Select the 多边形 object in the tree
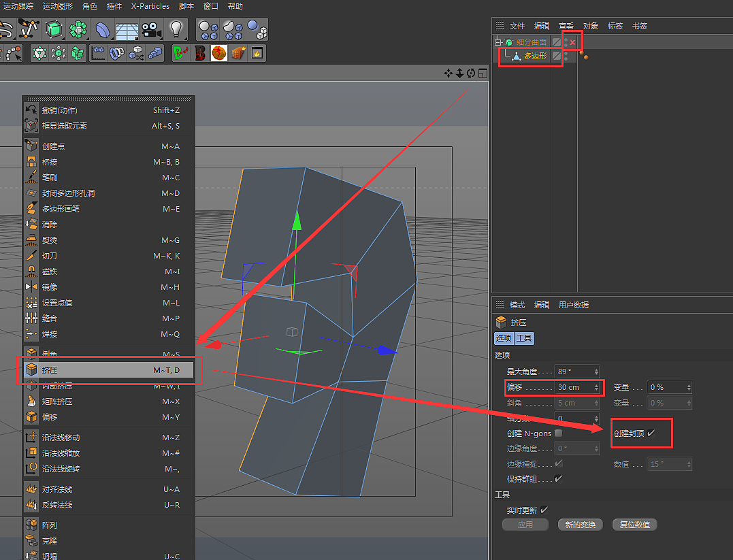The height and width of the screenshot is (560, 733). [x=535, y=56]
